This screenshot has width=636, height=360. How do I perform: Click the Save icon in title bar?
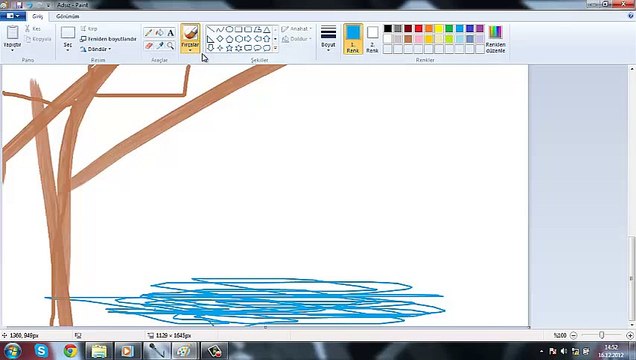[x=19, y=5]
